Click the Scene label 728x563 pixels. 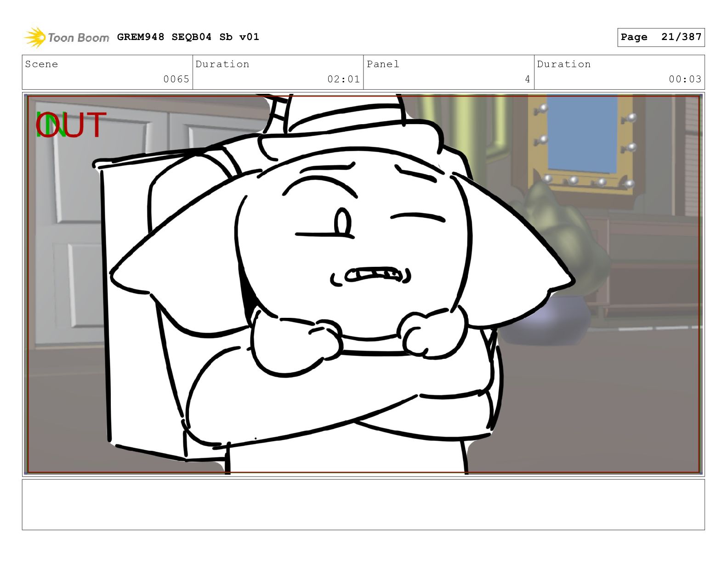[x=42, y=64]
